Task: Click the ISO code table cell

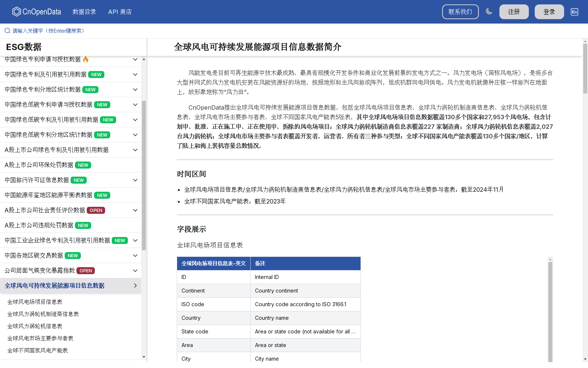Action: [214, 304]
